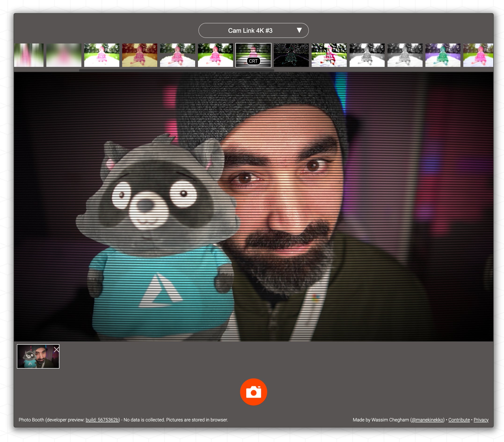Click the live CRT camera preview

click(253, 207)
